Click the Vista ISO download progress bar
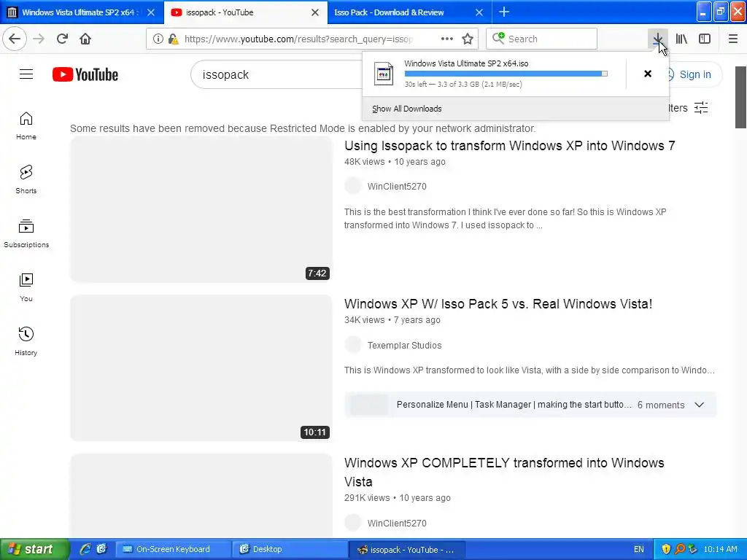 click(x=506, y=74)
